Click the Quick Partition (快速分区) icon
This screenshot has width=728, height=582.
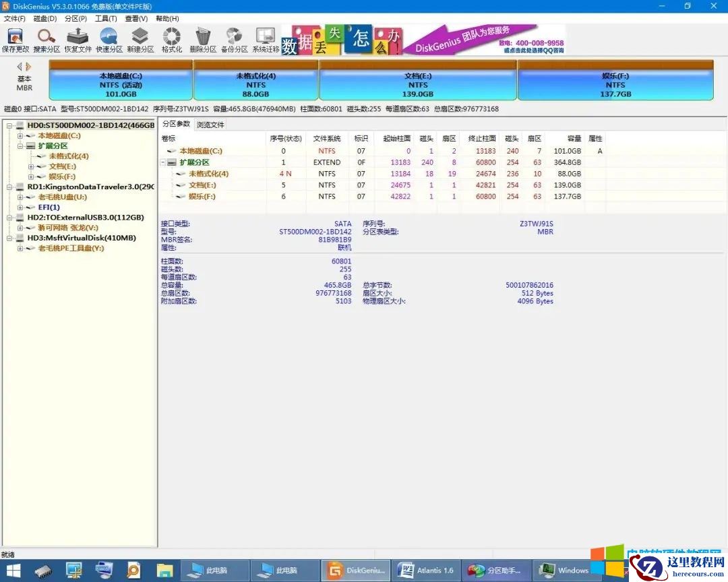(x=109, y=40)
